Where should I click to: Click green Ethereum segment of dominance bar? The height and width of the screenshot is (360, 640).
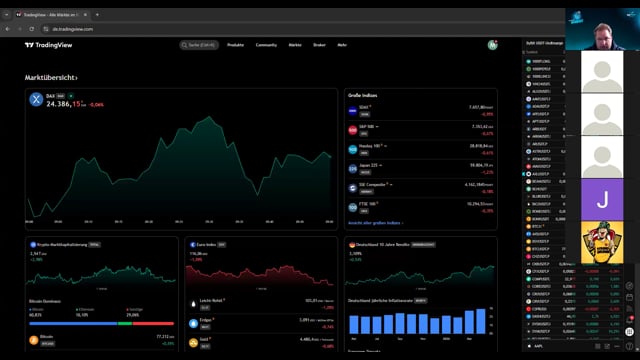coord(125,324)
